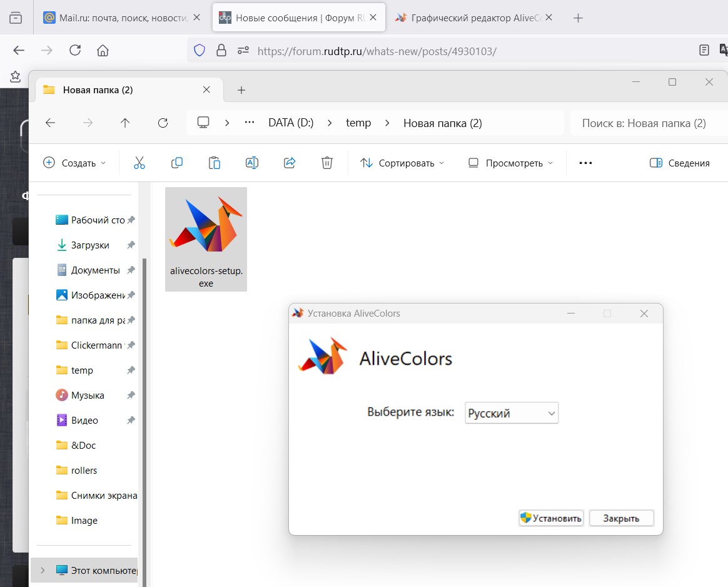The width and height of the screenshot is (728, 587).
Task: Expand chevron after DATA (D:) in path
Action: (x=329, y=123)
